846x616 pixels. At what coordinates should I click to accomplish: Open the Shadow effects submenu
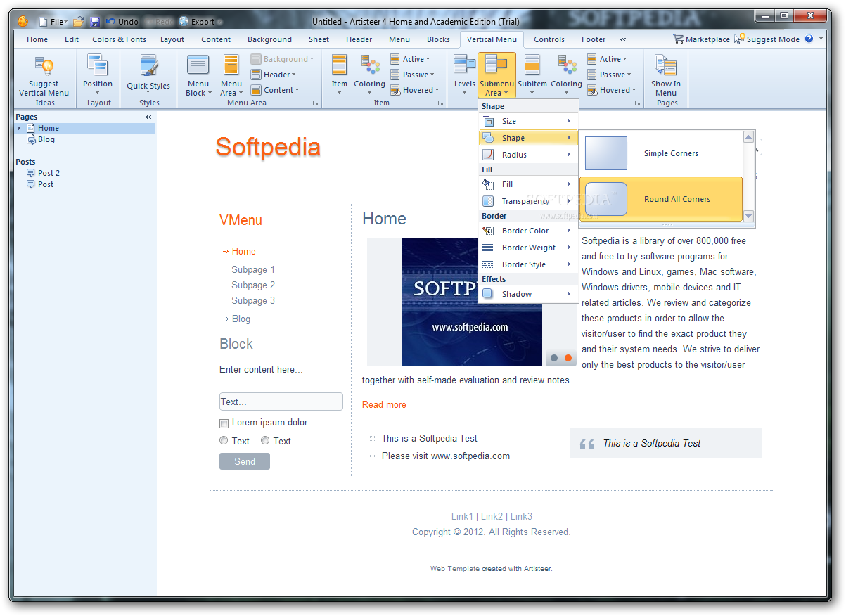(527, 294)
